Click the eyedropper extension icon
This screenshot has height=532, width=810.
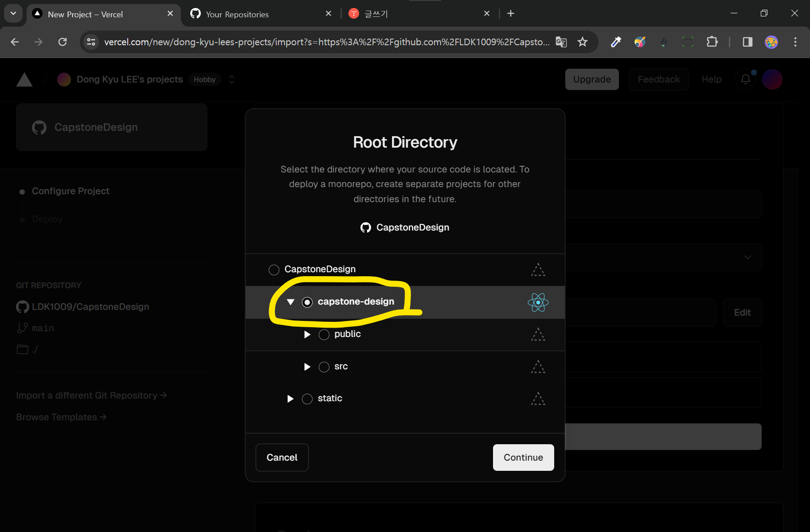[x=616, y=42]
